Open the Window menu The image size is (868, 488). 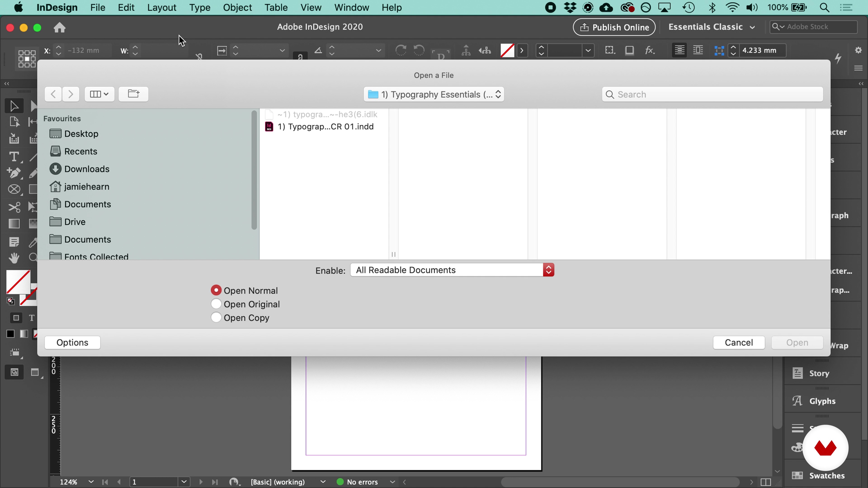pyautogui.click(x=351, y=7)
